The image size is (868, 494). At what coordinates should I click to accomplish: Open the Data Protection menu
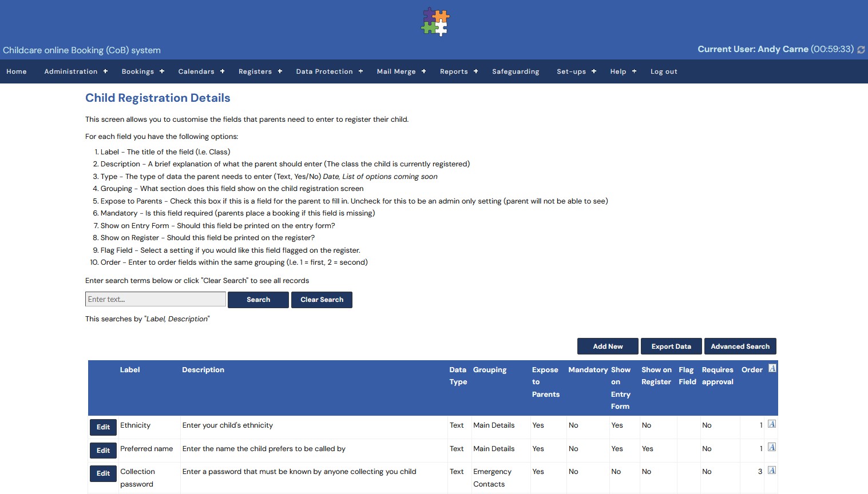click(329, 71)
